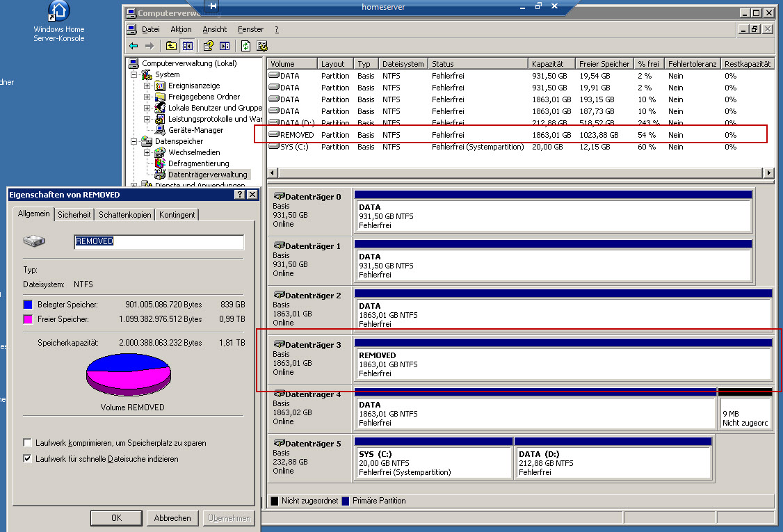
Task: Sort by the Status column header
Action: click(x=478, y=63)
